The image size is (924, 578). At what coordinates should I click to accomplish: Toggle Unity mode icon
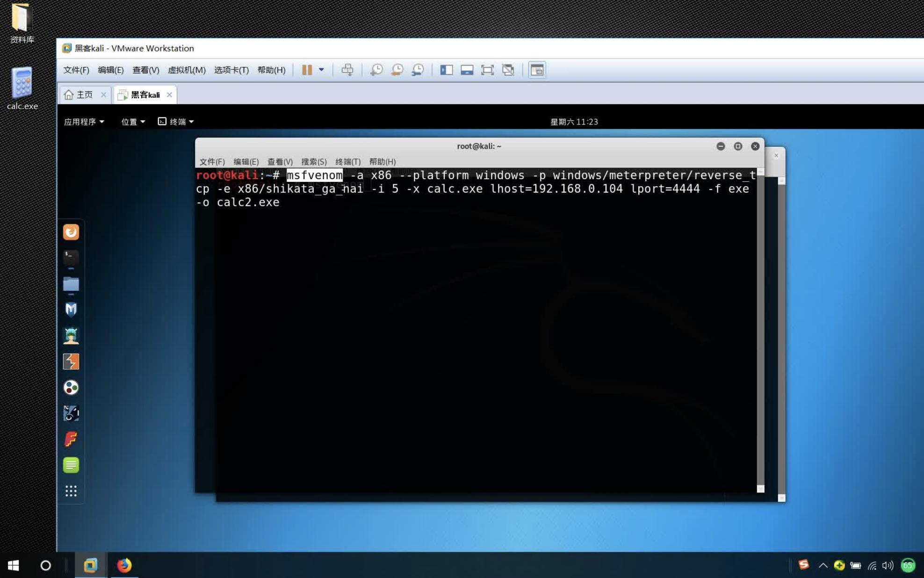[508, 70]
